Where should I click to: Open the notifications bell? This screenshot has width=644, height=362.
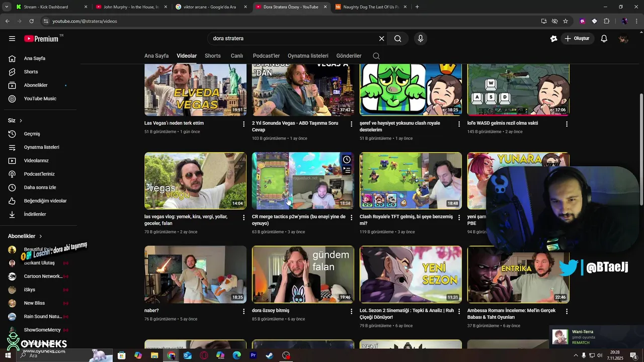point(604,38)
